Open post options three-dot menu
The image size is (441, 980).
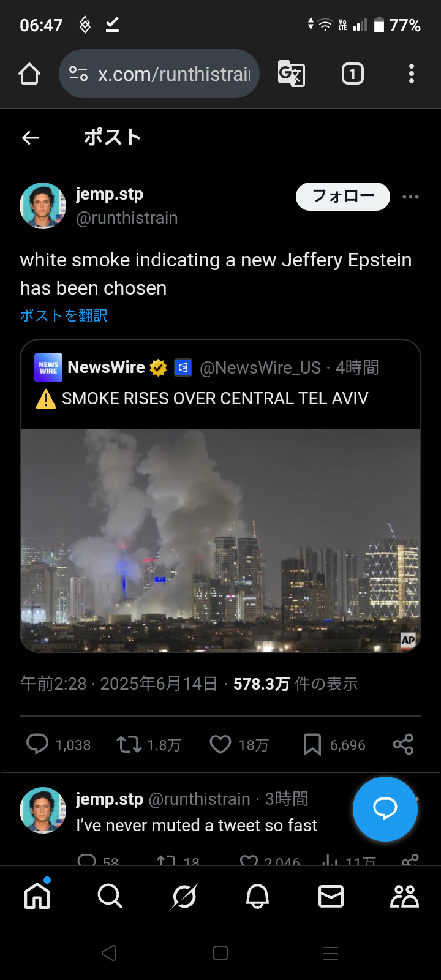point(410,197)
